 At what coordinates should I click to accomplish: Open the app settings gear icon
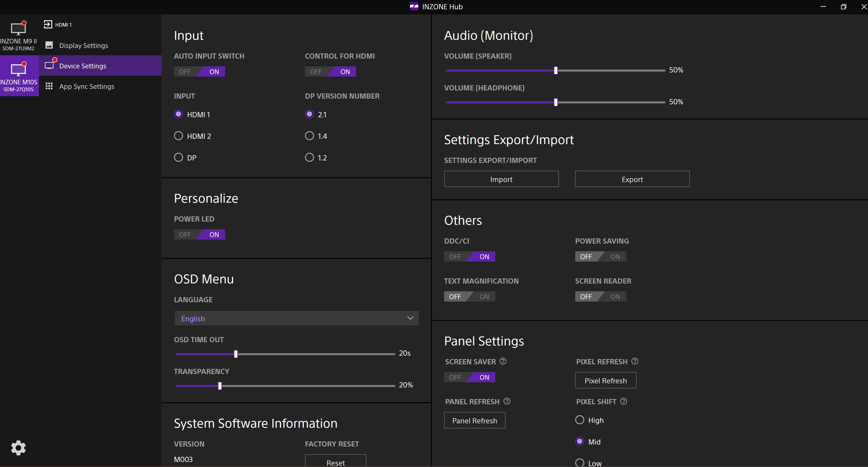(18, 448)
